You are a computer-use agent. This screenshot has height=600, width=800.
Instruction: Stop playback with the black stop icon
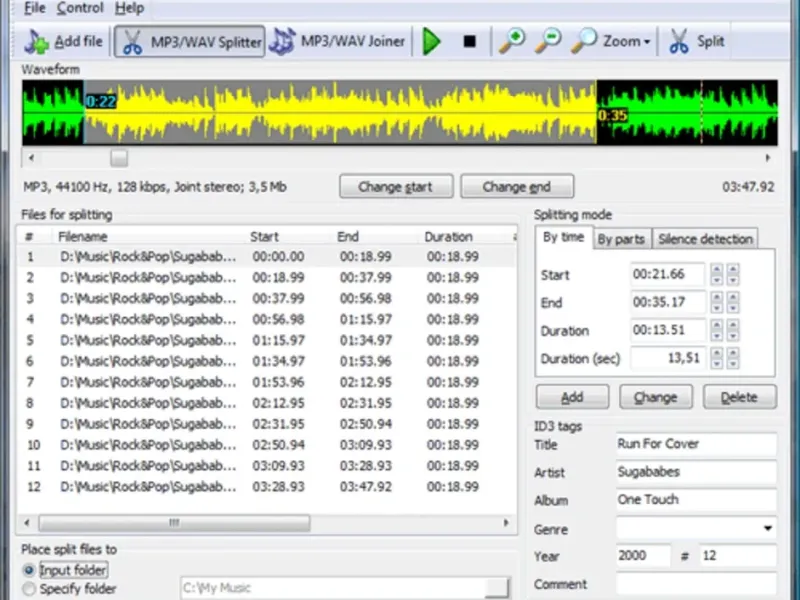[469, 41]
